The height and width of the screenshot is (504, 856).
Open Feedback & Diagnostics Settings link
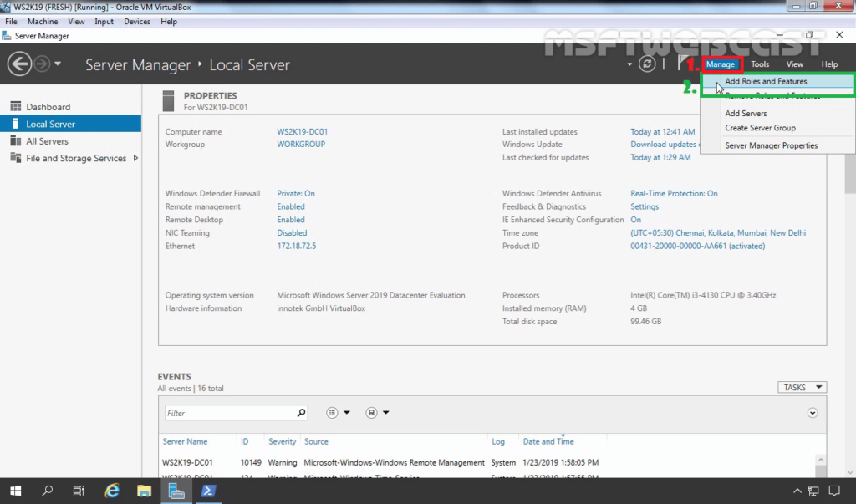[645, 206]
